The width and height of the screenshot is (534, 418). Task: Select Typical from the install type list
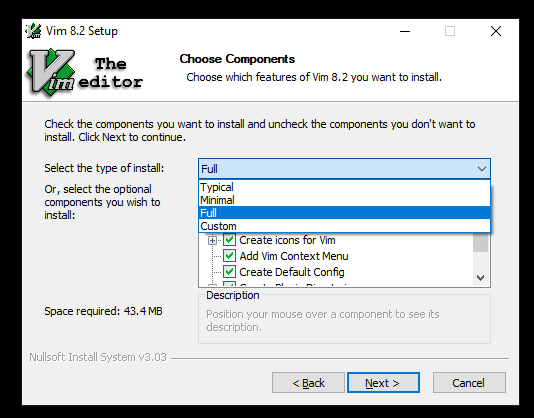[x=344, y=187]
